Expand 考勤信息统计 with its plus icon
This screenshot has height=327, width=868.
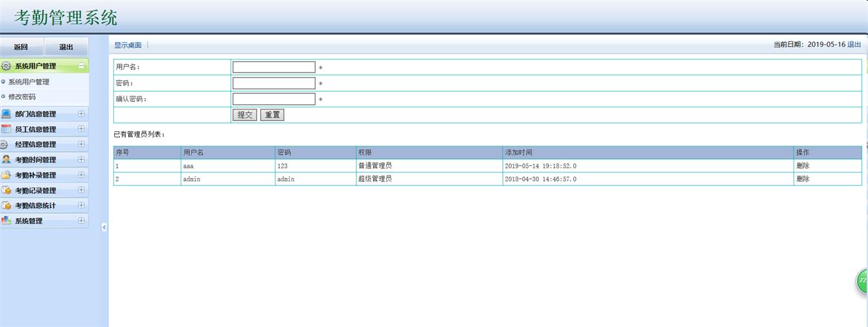(81, 205)
